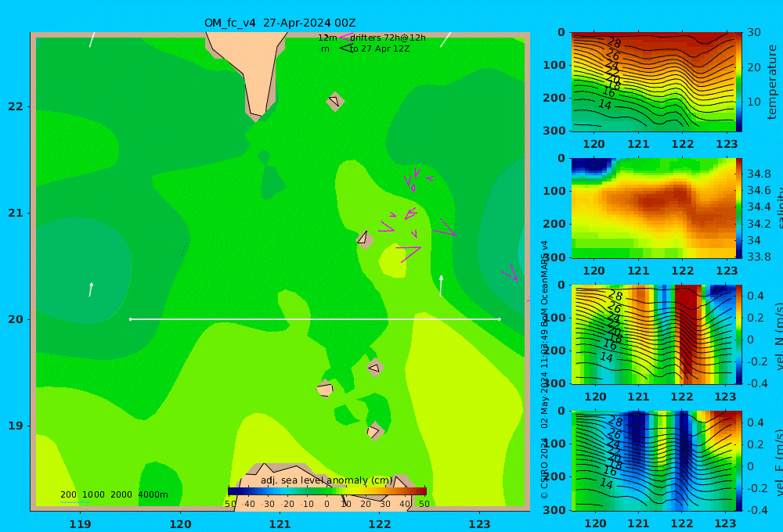The image size is (783, 532).
Task: Click the temperature colorbar
Action: [739, 82]
